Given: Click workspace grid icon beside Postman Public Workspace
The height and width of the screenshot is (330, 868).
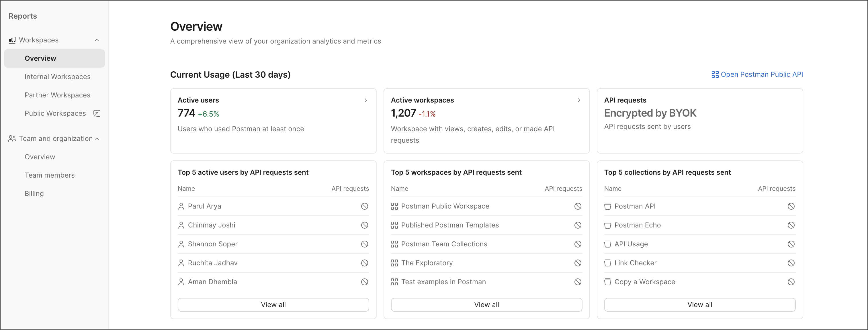Looking at the screenshot, I should pyautogui.click(x=394, y=207).
